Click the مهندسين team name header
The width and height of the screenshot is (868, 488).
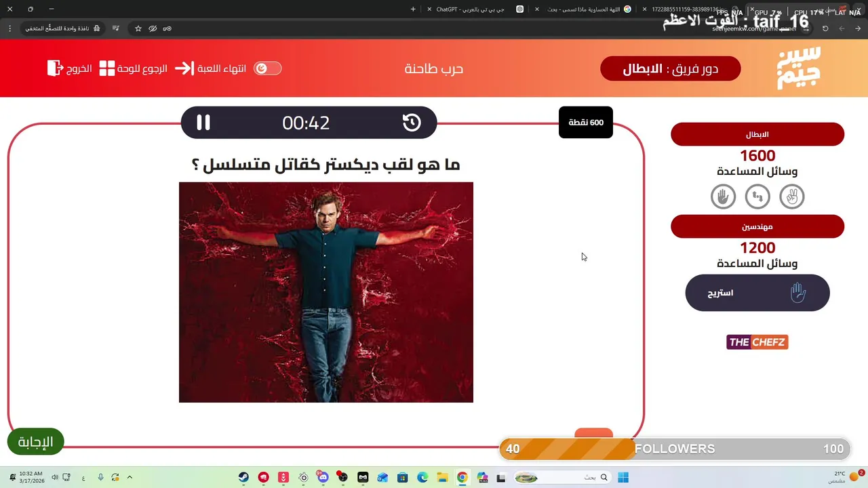coord(757,226)
